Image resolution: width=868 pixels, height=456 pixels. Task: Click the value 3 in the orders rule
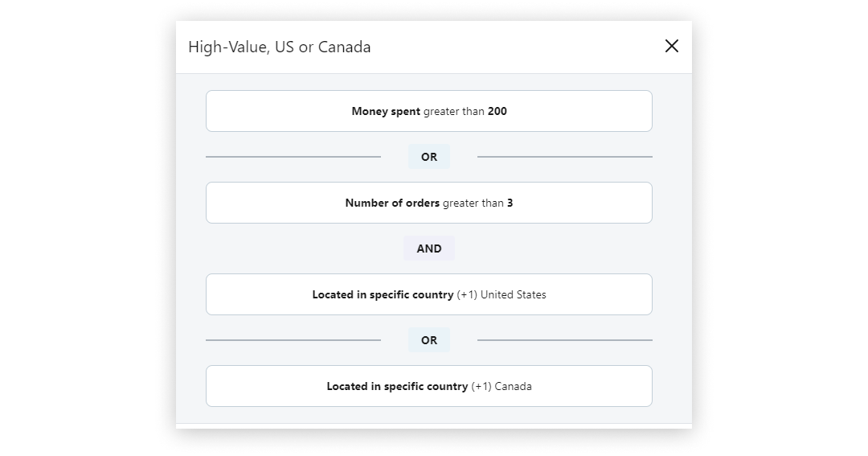tap(510, 203)
